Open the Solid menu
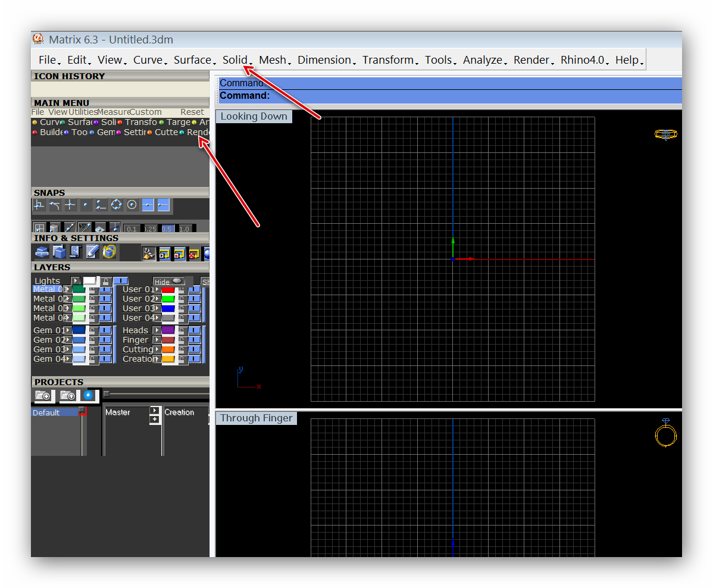 pos(237,60)
